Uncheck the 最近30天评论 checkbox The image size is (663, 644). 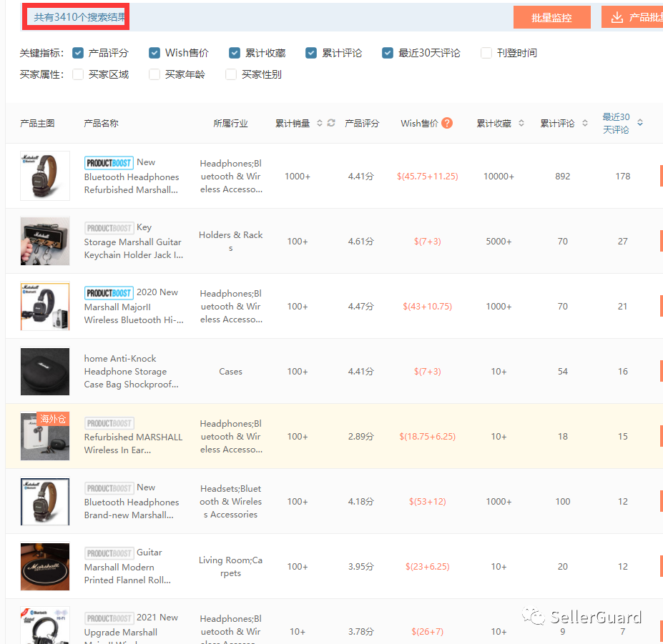point(388,53)
